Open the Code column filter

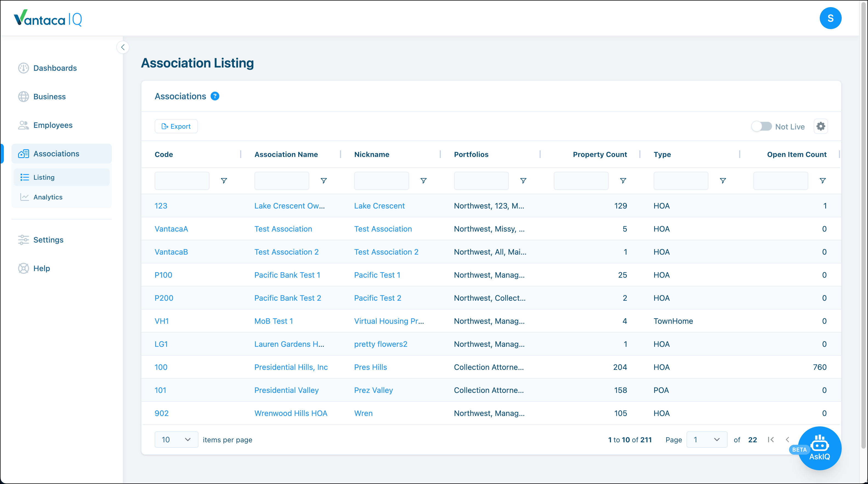(x=224, y=181)
